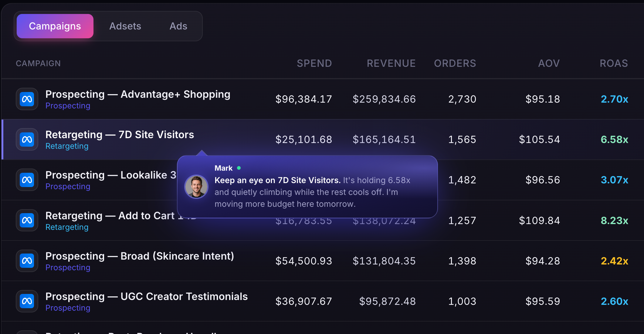The height and width of the screenshot is (334, 644).
Task: Click Meta icon beside Lookalike campaign
Action: point(27,180)
